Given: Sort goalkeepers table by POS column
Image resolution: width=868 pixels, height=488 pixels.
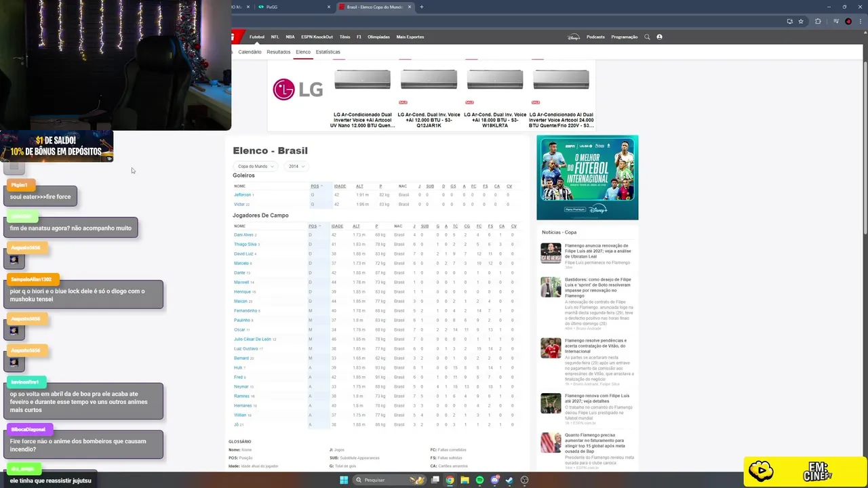Looking at the screenshot, I should tap(315, 186).
